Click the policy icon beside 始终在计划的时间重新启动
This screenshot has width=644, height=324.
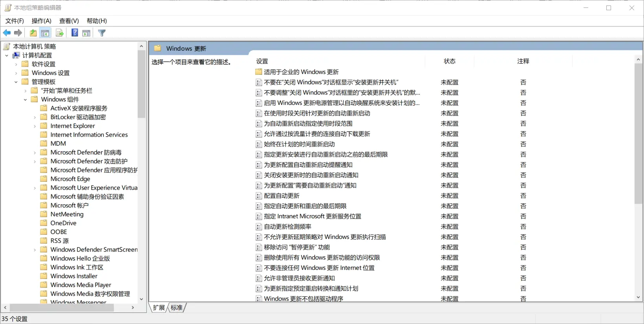(x=259, y=145)
